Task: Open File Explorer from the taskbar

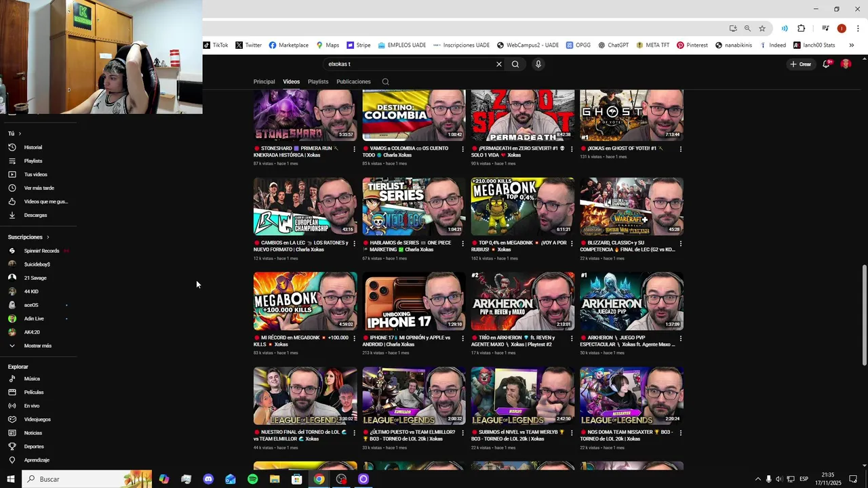Action: pyautogui.click(x=275, y=479)
